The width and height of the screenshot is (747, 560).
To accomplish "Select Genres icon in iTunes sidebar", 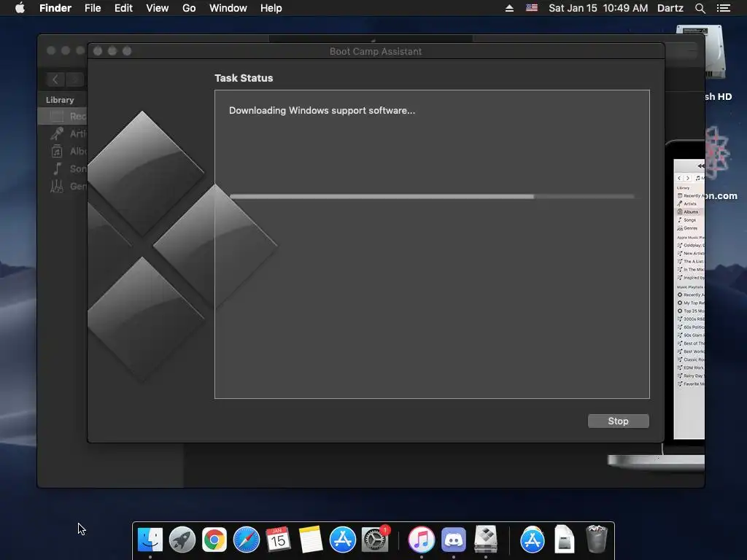I will [57, 186].
